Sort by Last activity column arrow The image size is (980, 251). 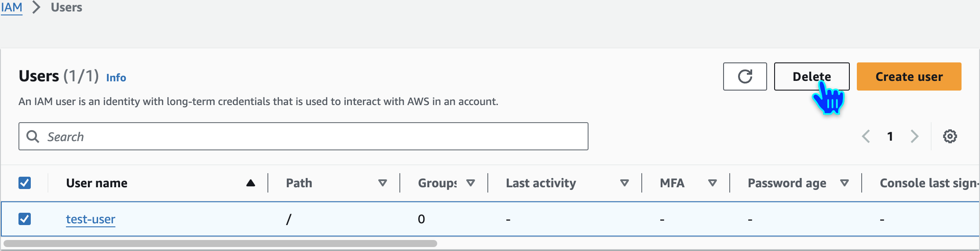click(x=624, y=183)
